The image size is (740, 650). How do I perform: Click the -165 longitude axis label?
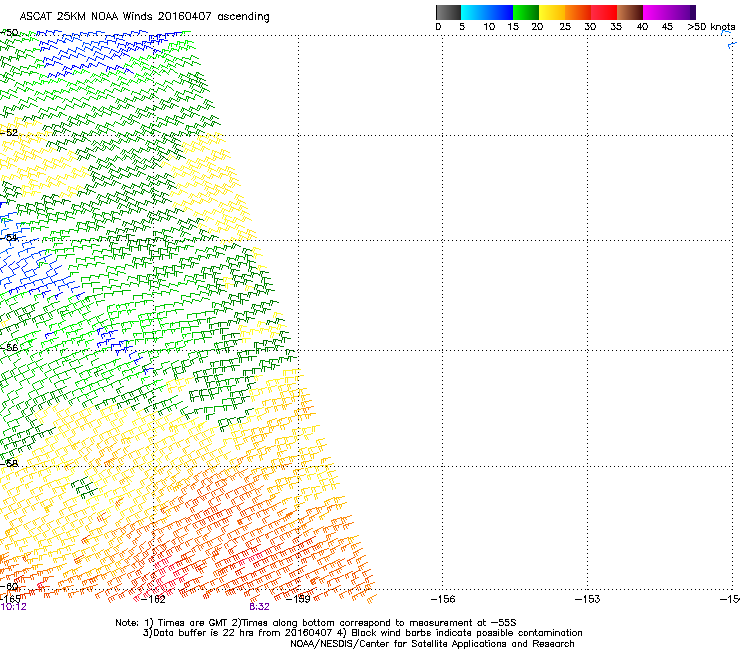pos(10,599)
